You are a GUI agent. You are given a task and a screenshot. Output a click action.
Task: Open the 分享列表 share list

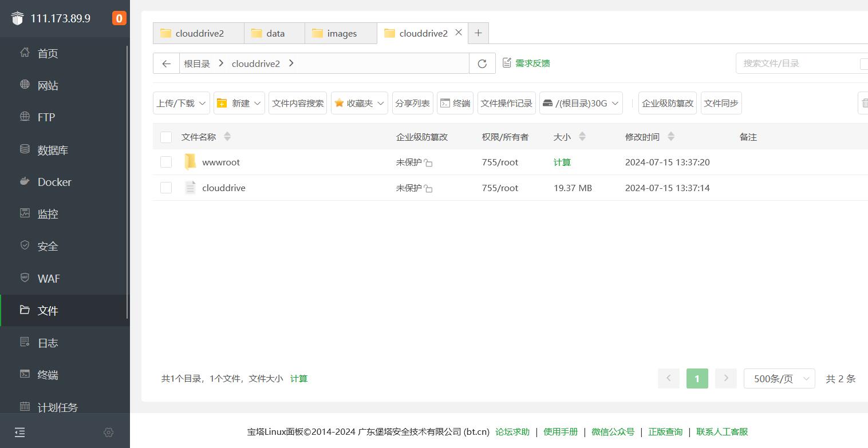413,103
